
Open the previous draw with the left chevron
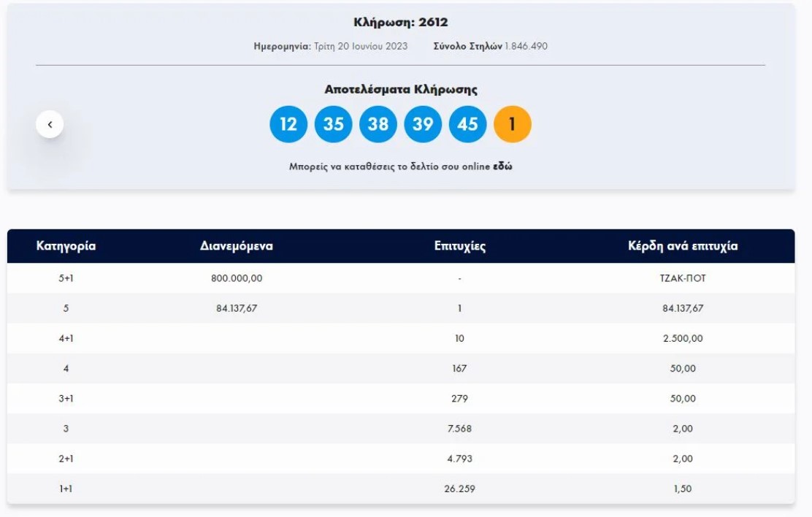50,123
